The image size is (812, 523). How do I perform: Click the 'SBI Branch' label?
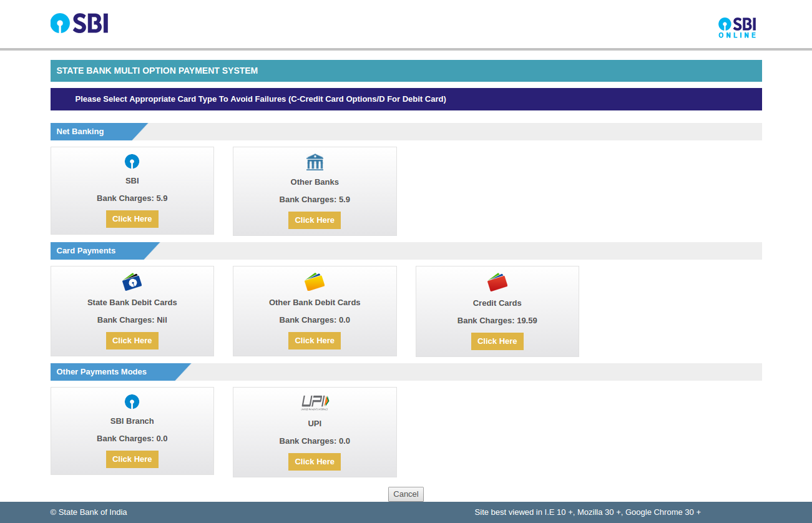click(132, 421)
